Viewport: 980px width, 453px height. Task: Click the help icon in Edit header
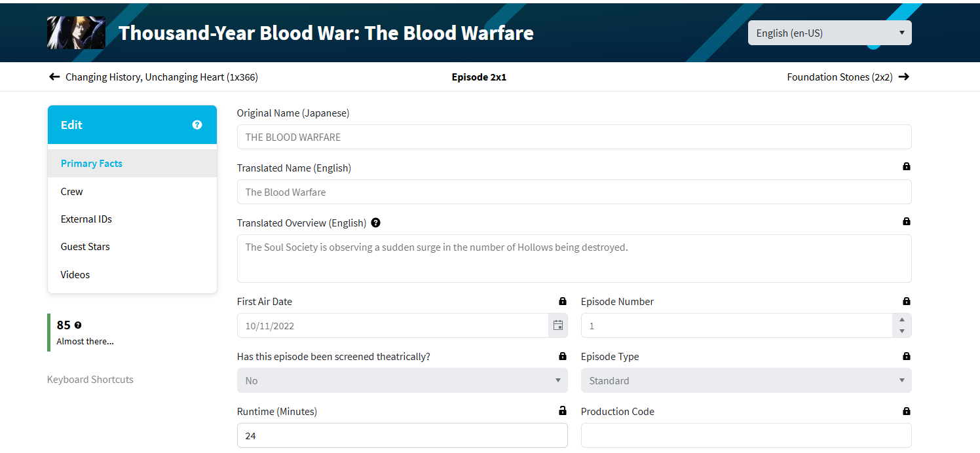tap(197, 125)
